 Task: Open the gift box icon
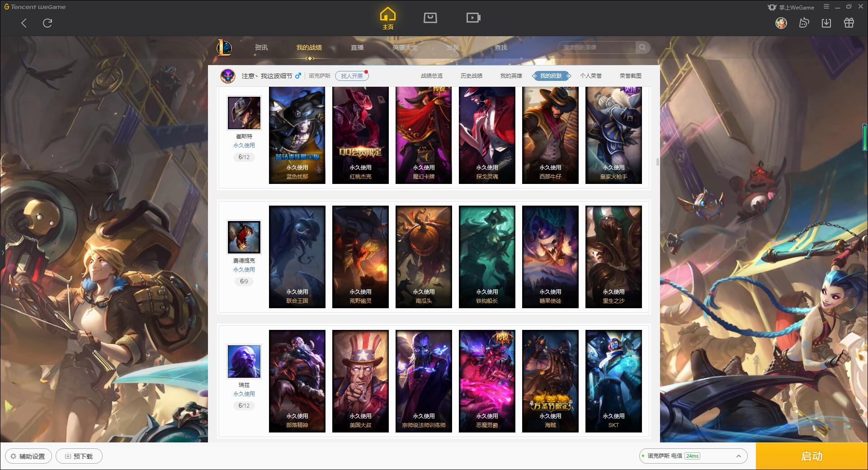[849, 23]
